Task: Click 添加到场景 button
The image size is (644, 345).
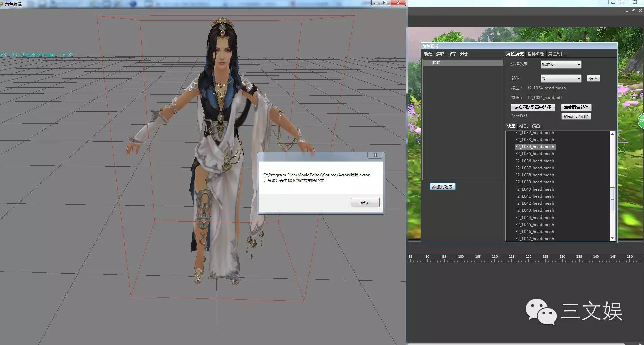Action: pyautogui.click(x=442, y=186)
